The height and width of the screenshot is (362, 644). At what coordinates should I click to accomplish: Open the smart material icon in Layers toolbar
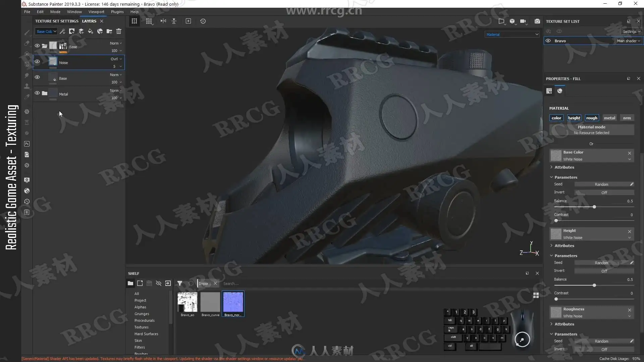[x=100, y=32]
